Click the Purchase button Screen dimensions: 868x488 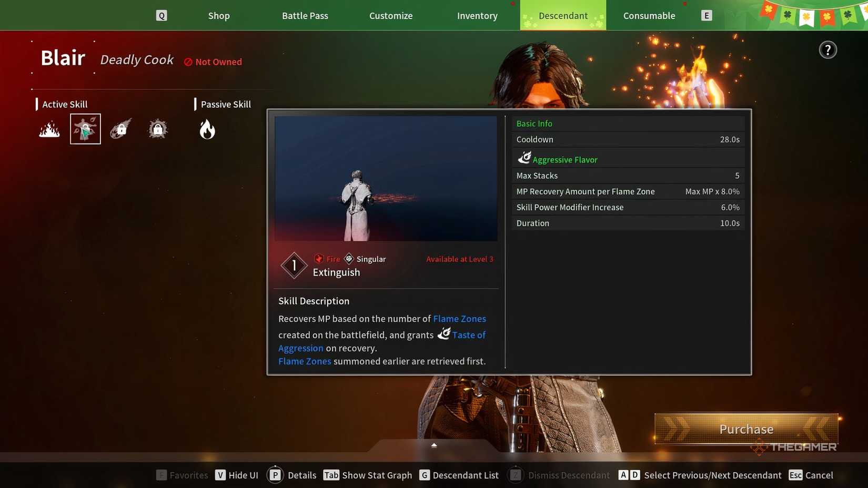[746, 429]
